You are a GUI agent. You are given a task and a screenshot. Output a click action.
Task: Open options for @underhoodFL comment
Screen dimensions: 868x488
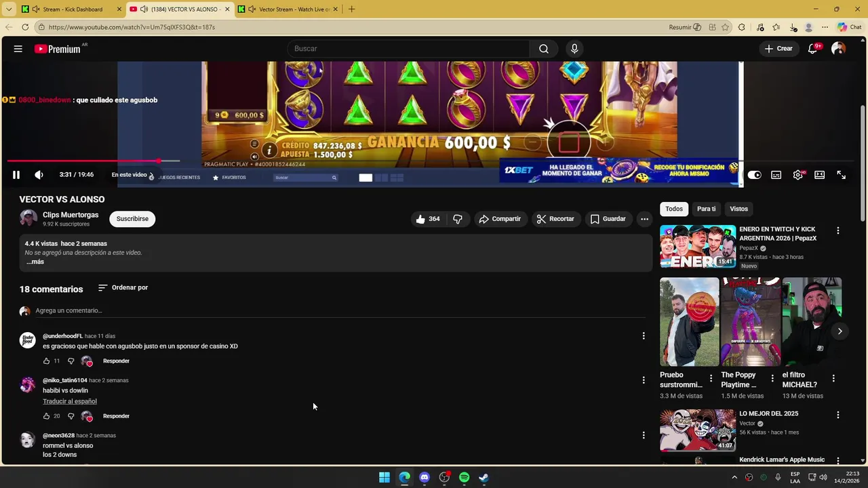[644, 336]
